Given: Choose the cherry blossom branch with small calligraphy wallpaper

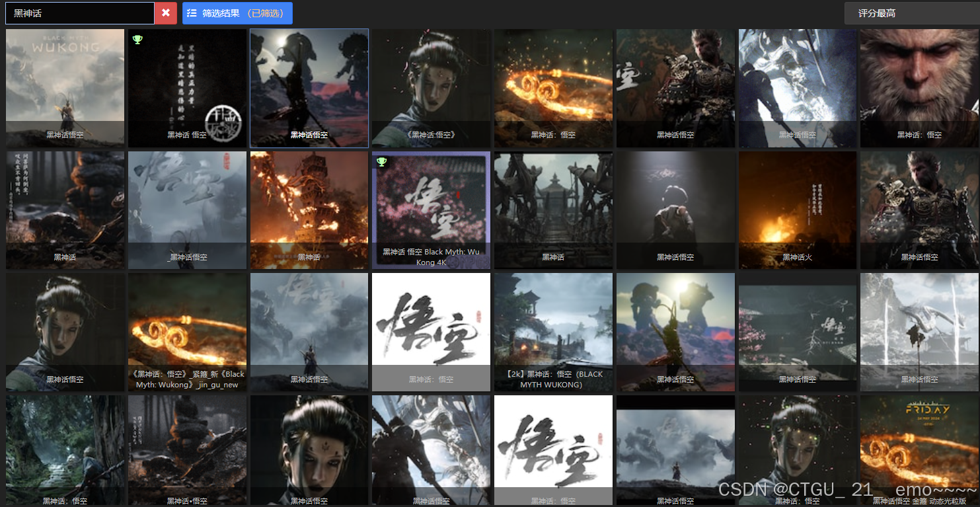Looking at the screenshot, I should [x=798, y=332].
